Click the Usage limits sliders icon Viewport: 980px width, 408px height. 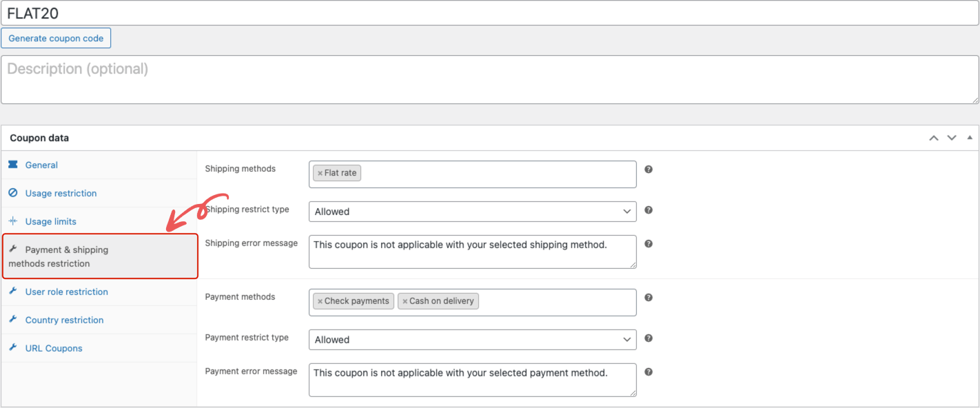[x=12, y=221]
